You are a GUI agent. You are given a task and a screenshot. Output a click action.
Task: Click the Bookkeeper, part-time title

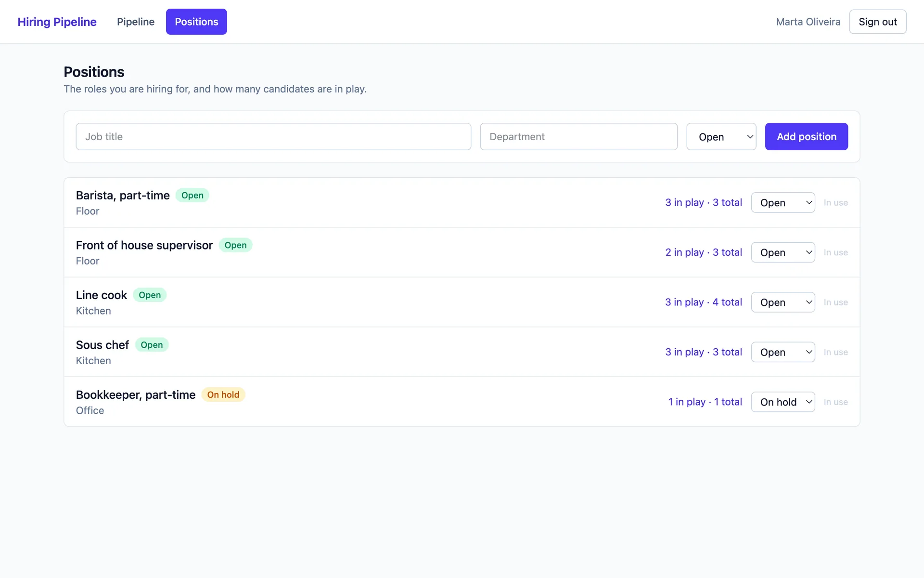click(x=136, y=395)
